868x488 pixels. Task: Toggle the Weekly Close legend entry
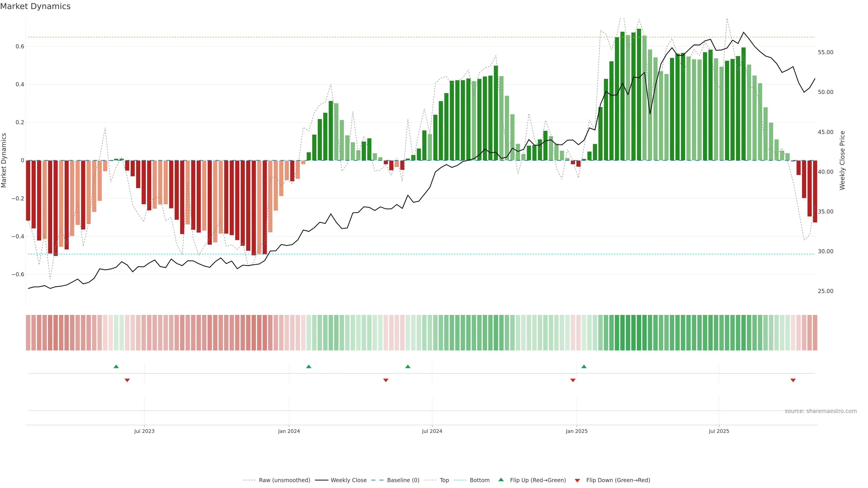pos(348,480)
